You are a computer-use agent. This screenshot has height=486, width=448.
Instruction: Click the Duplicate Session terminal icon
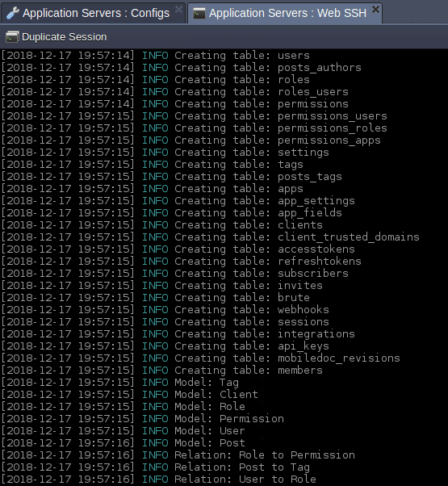click(12, 37)
